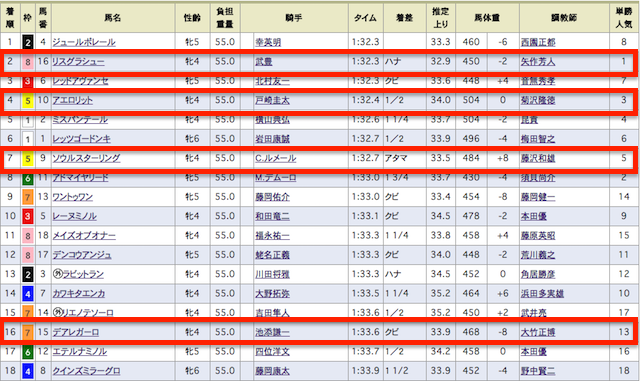Select the デアレガーロ horse link

click(x=76, y=332)
